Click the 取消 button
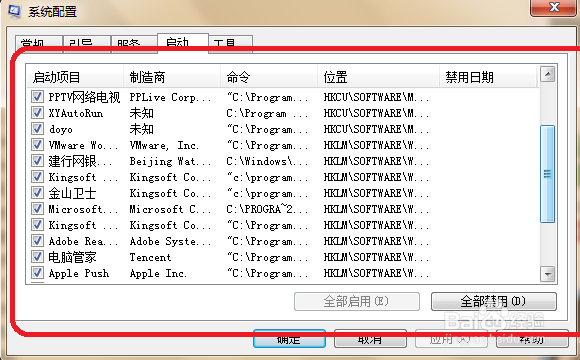The height and width of the screenshot is (360, 580). pyautogui.click(x=370, y=339)
